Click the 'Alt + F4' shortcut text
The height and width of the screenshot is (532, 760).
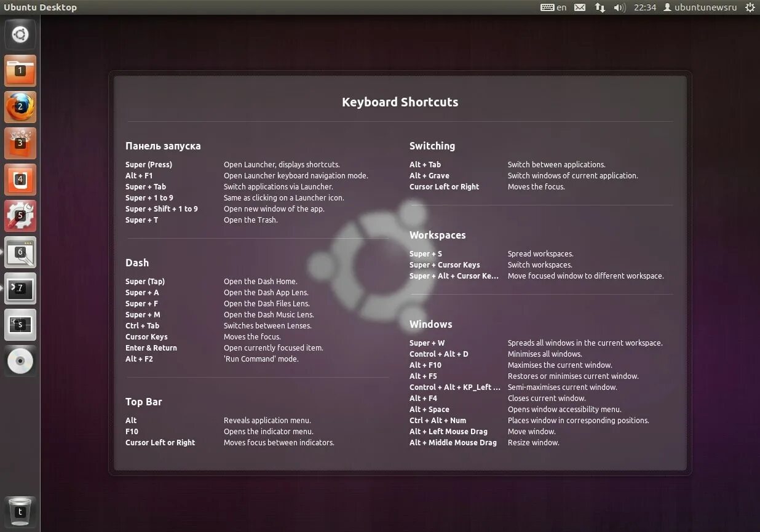click(424, 399)
